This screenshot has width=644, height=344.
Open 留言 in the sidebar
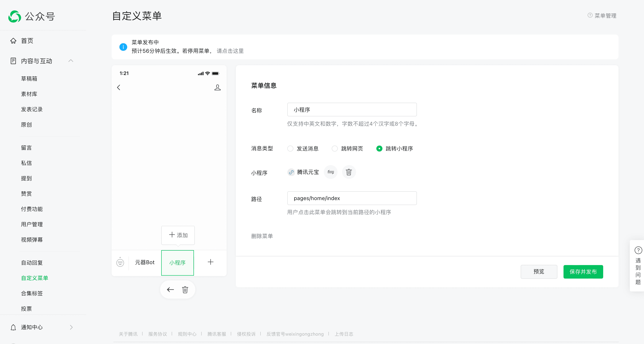26,148
